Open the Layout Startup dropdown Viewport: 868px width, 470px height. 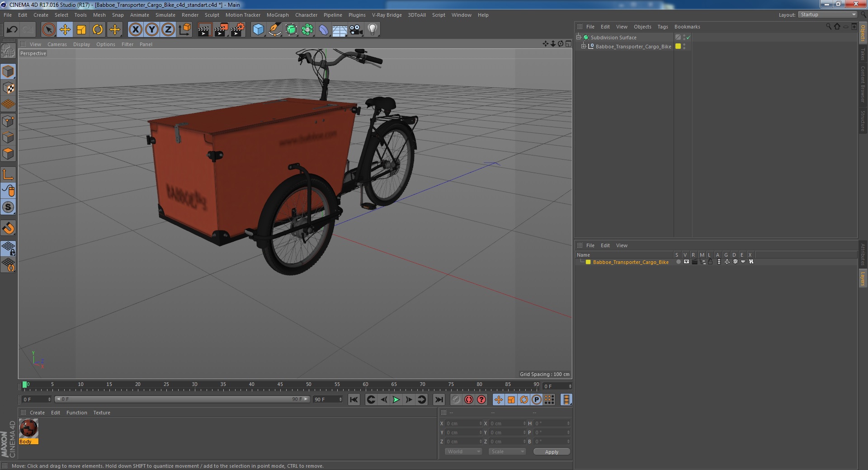827,15
